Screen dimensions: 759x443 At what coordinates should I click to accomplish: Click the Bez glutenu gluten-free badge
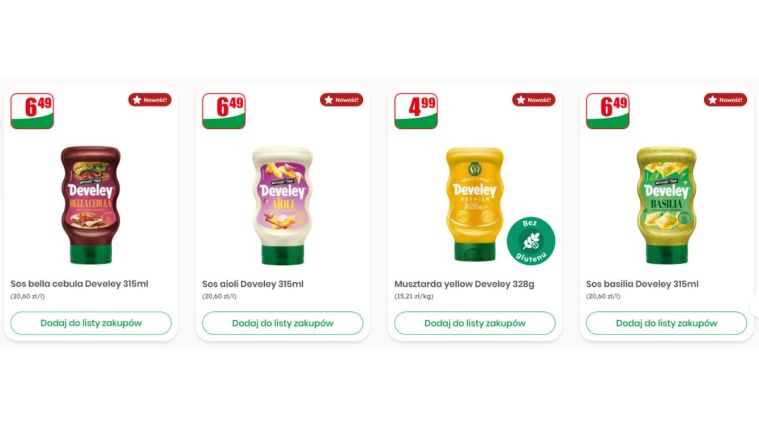(x=531, y=241)
